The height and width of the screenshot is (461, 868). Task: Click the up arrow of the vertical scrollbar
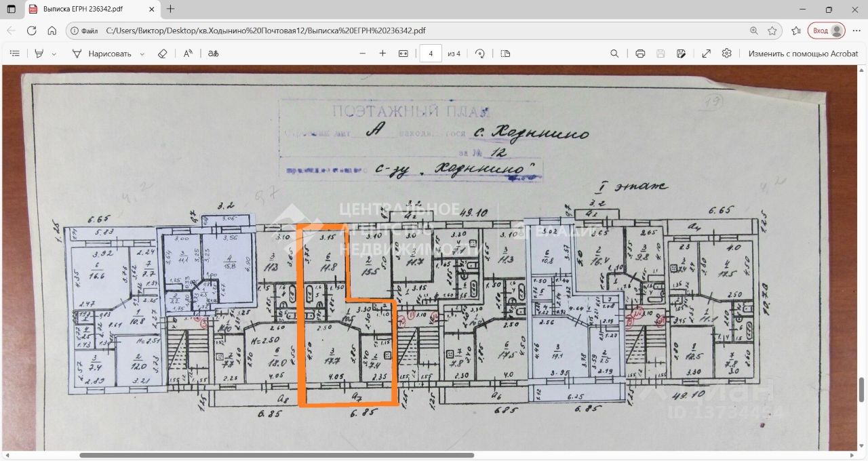[x=862, y=69]
